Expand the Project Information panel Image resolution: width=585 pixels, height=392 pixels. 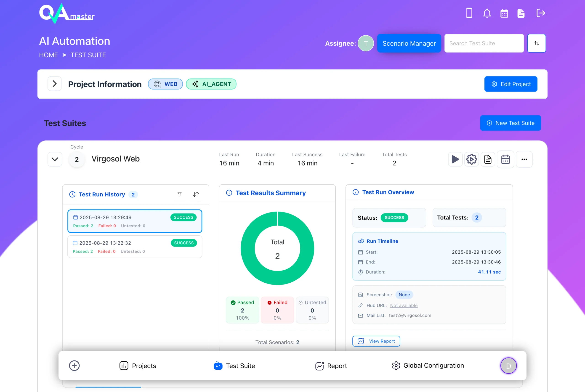55,84
